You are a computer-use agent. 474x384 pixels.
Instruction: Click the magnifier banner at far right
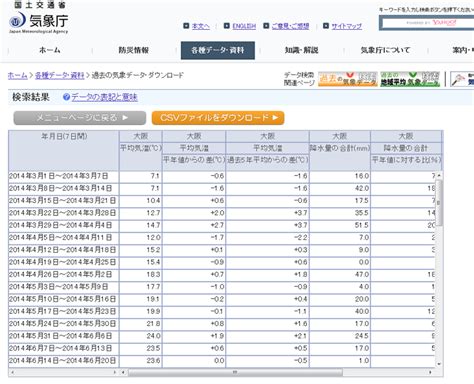click(462, 79)
